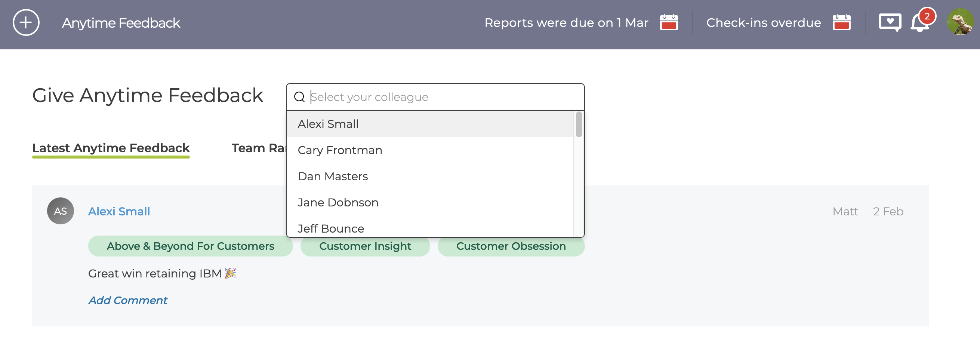Click the Add Comment link
Viewport: 980px width, 347px height.
(128, 301)
